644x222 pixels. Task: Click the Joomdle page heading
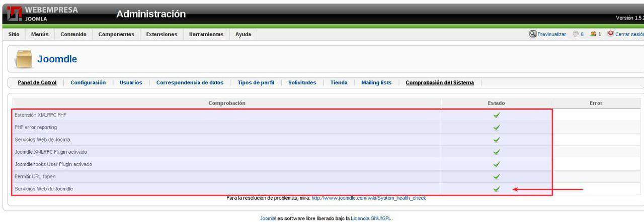point(57,59)
